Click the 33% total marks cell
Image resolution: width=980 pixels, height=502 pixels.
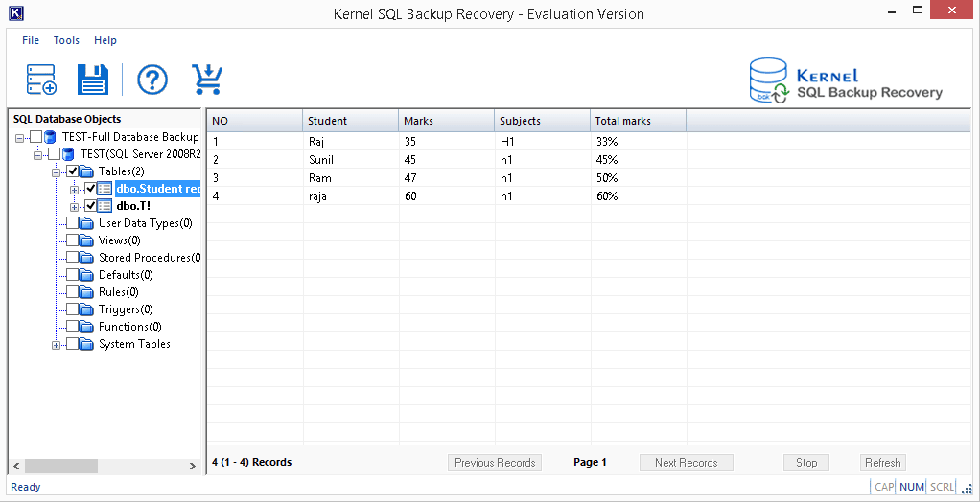638,141
